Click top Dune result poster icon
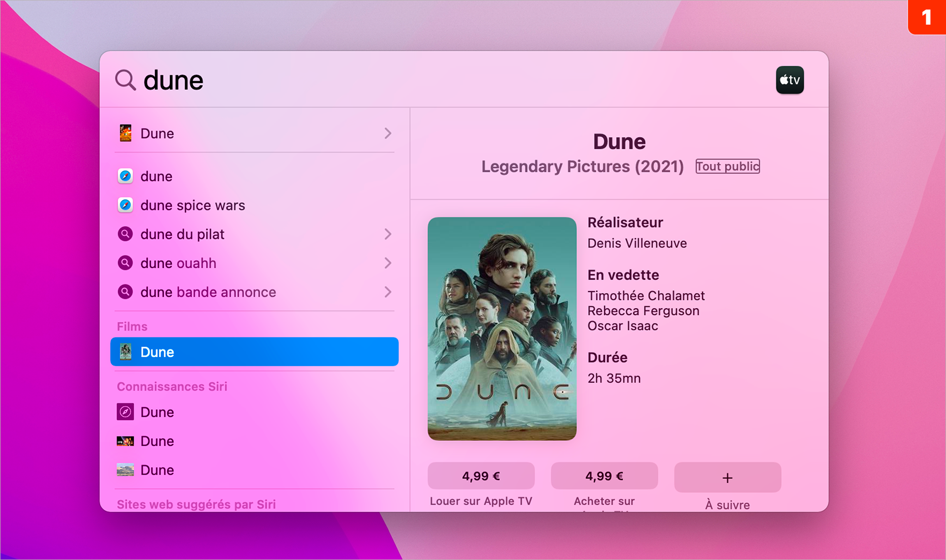 [x=125, y=133]
